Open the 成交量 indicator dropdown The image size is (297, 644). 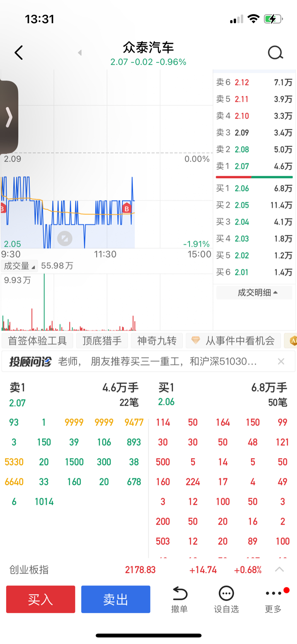click(x=19, y=266)
